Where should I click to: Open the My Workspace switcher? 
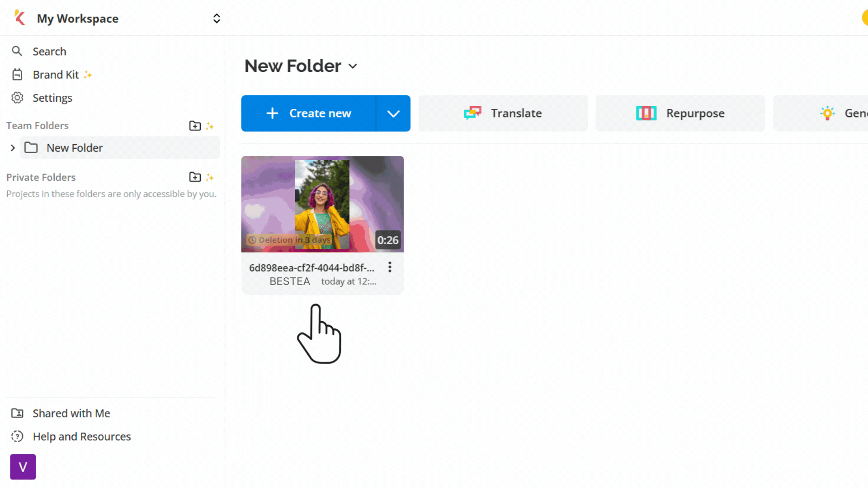point(217,19)
